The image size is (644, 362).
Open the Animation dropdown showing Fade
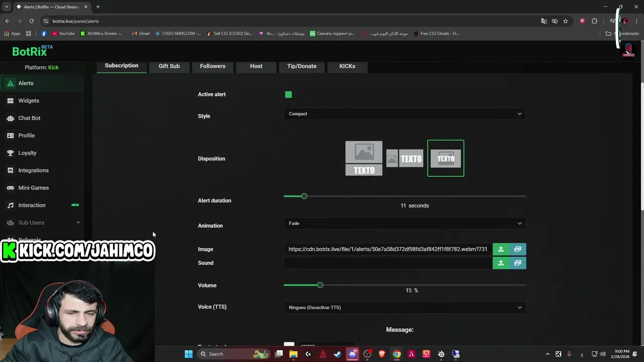405,223
